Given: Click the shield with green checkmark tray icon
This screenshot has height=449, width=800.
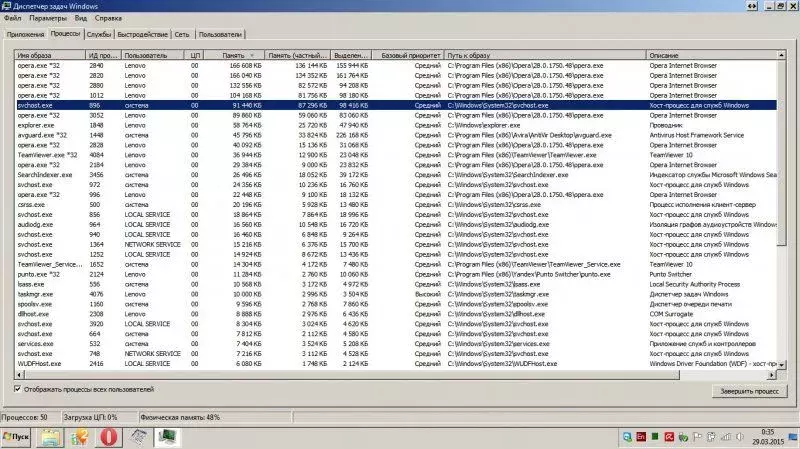Looking at the screenshot, I should [x=683, y=437].
